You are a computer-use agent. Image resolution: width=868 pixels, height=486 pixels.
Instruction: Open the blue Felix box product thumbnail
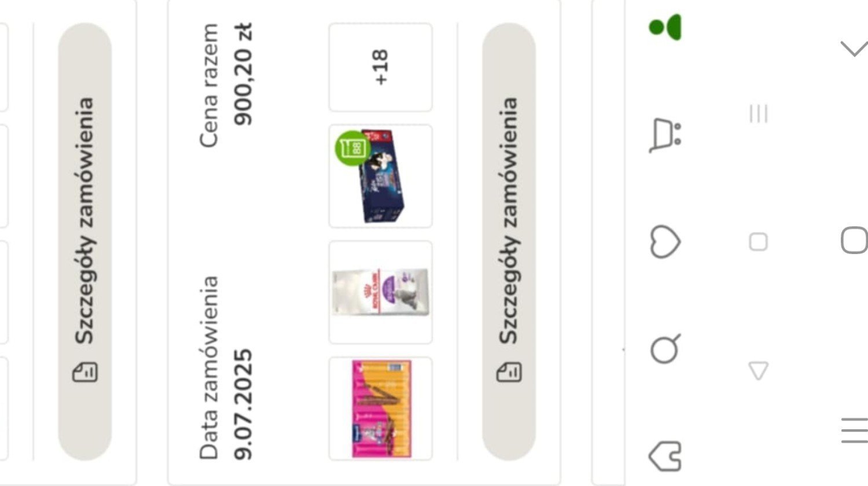click(x=380, y=176)
